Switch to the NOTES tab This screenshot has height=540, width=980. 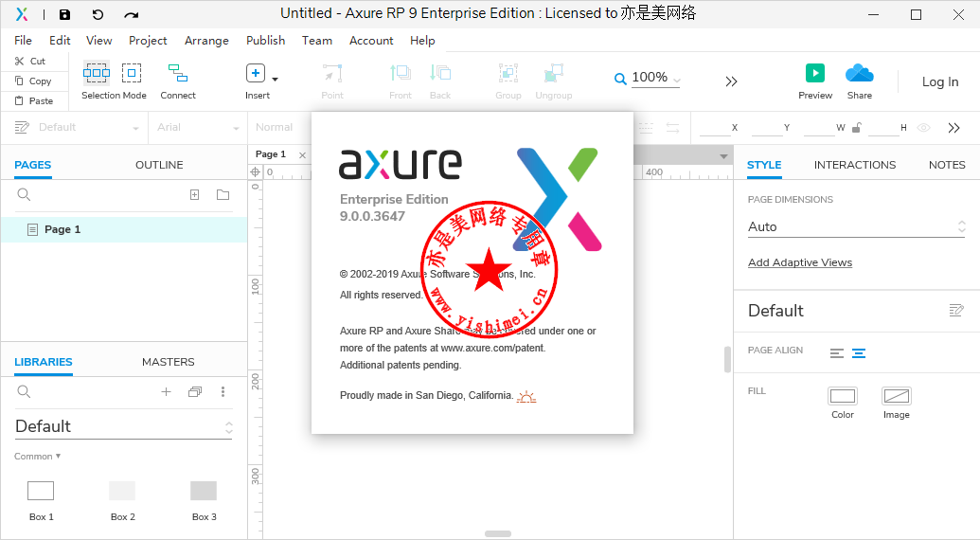tap(947, 165)
